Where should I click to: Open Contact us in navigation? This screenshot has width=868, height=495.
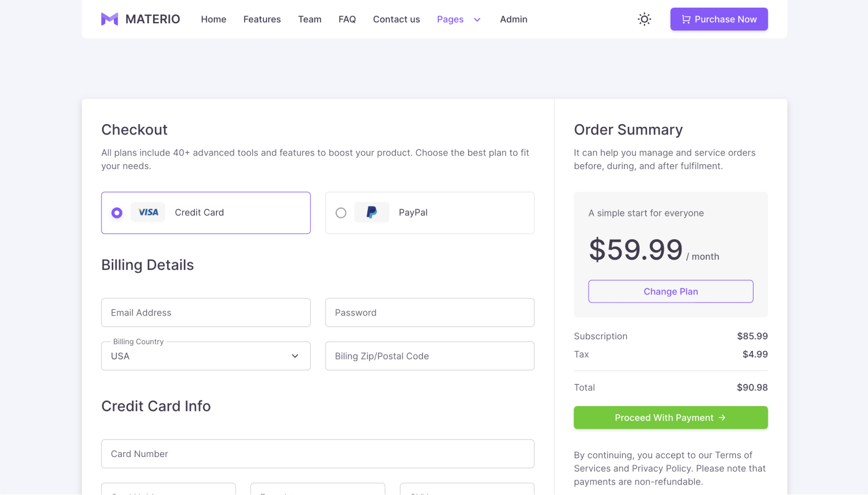tap(397, 20)
